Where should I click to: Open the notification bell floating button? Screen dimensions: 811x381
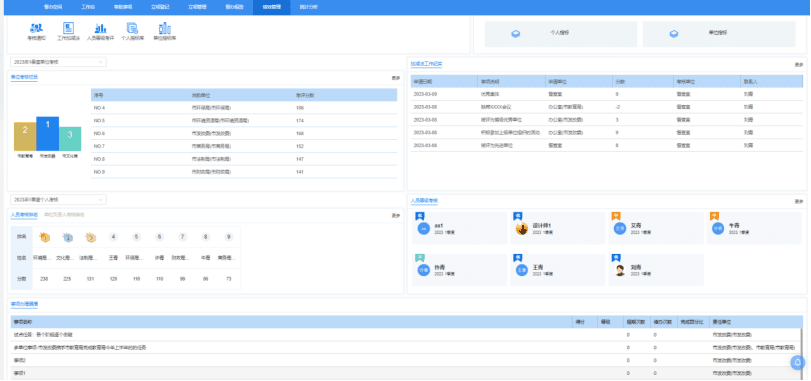798,362
